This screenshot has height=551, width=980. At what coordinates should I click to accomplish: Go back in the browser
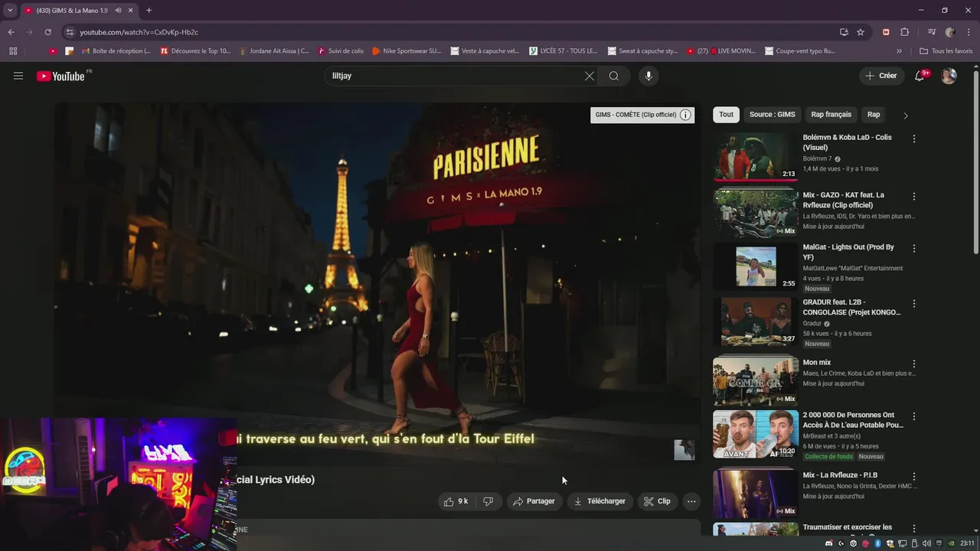[x=11, y=32]
